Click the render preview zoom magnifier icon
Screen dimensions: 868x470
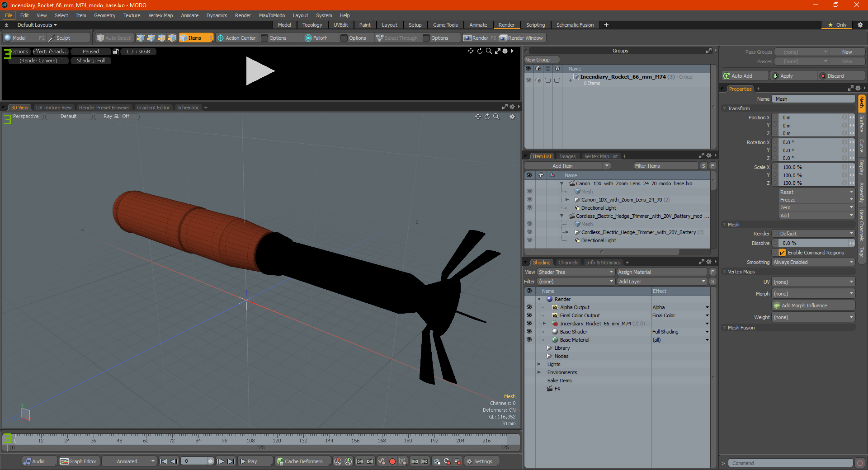pos(489,51)
